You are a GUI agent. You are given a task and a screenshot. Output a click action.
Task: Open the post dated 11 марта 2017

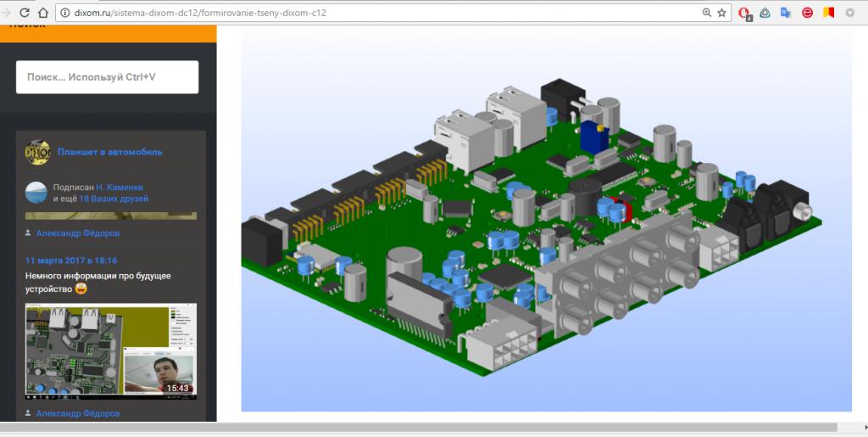click(x=71, y=261)
